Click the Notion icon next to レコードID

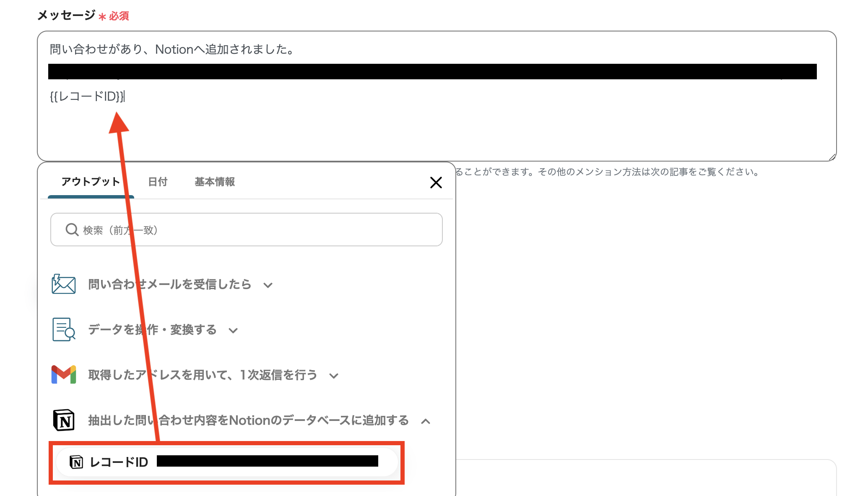75,462
